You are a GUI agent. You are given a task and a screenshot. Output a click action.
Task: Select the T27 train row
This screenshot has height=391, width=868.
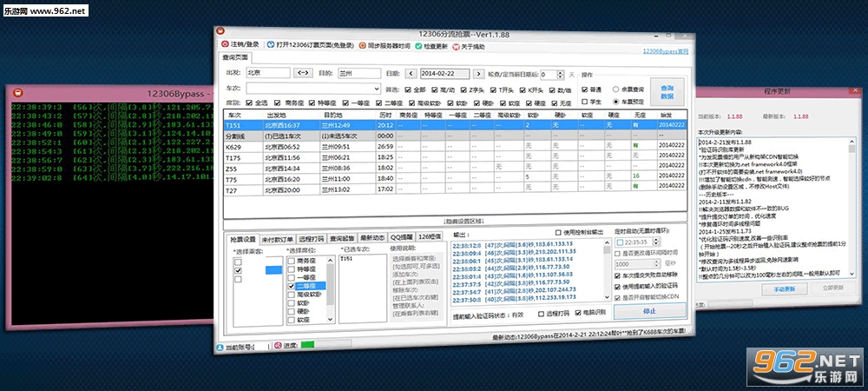point(455,189)
